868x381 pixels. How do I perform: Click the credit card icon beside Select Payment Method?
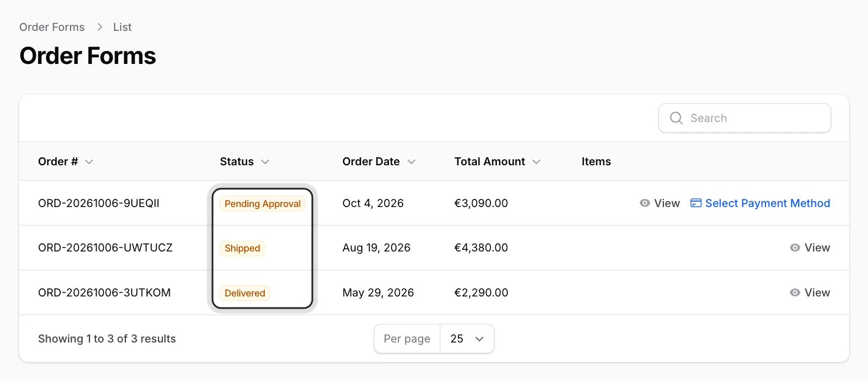[x=695, y=203]
